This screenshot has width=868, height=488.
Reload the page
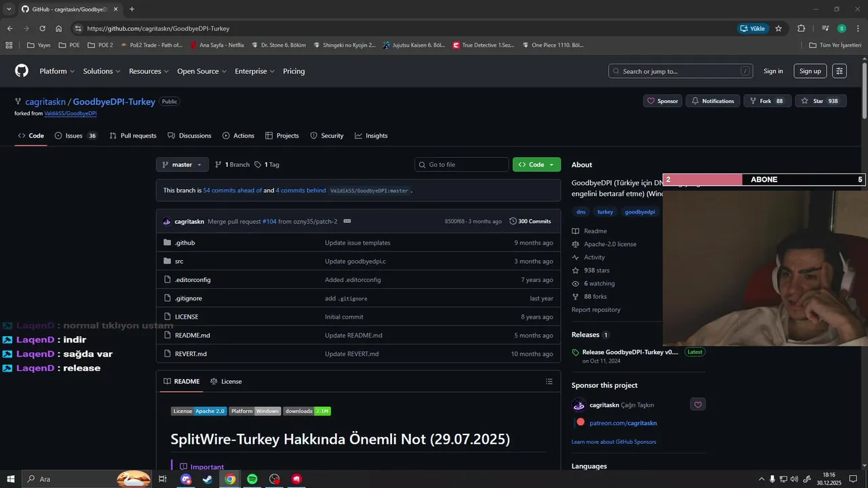42,28
